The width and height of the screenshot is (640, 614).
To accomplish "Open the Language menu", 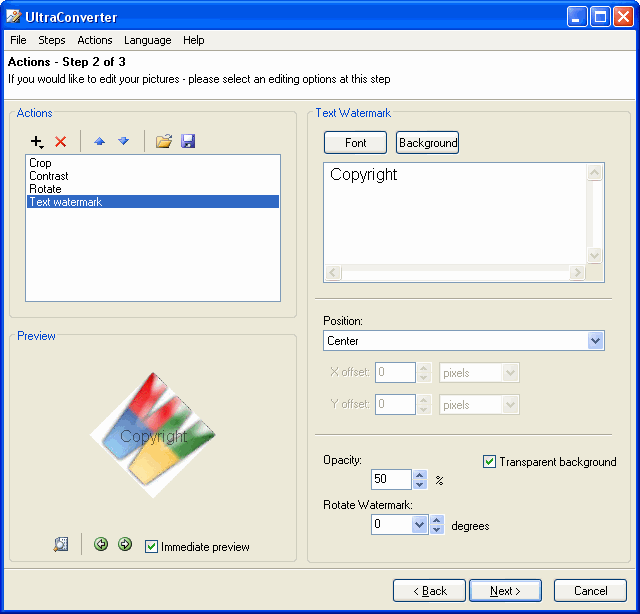I will (148, 40).
